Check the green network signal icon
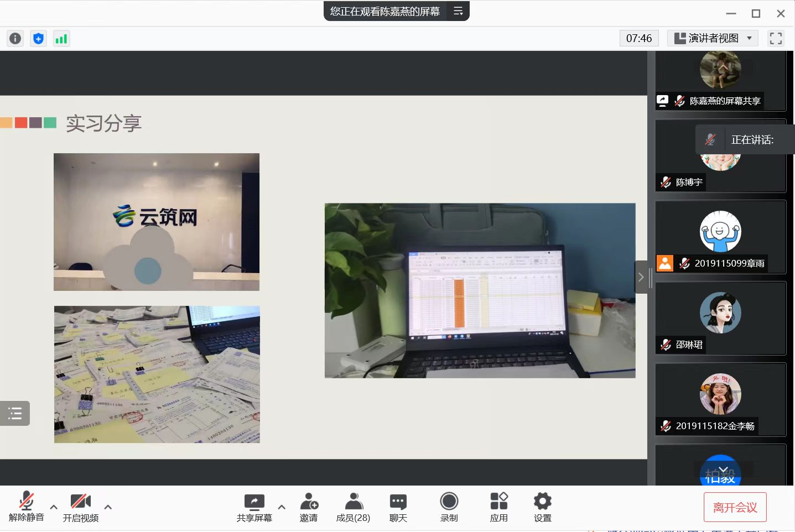This screenshot has height=532, width=795. [x=61, y=38]
